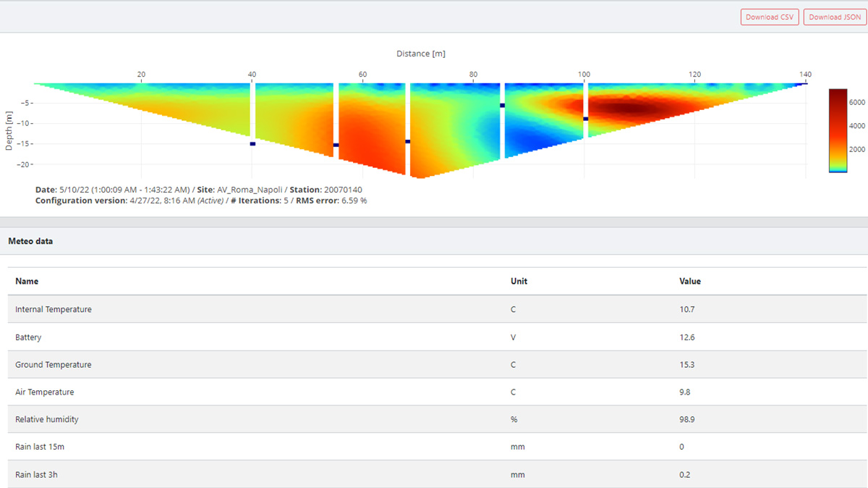The height and width of the screenshot is (488, 868).
Task: Click the Ground Temperature row name
Action: 54,365
